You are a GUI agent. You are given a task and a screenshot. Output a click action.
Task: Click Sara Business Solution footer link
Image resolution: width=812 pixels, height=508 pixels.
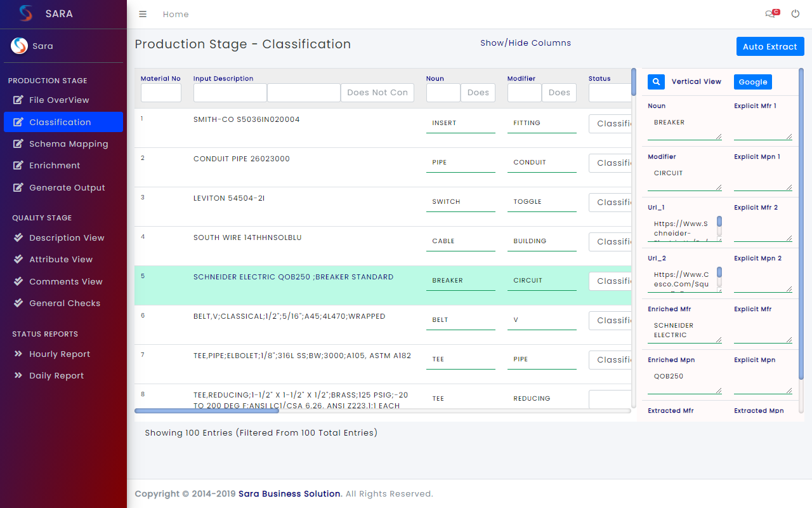click(x=290, y=493)
